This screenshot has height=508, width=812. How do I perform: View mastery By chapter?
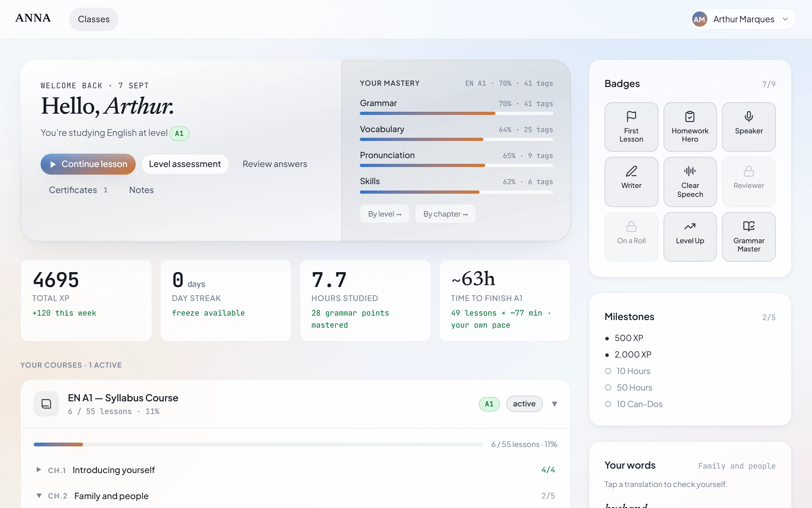(x=445, y=214)
